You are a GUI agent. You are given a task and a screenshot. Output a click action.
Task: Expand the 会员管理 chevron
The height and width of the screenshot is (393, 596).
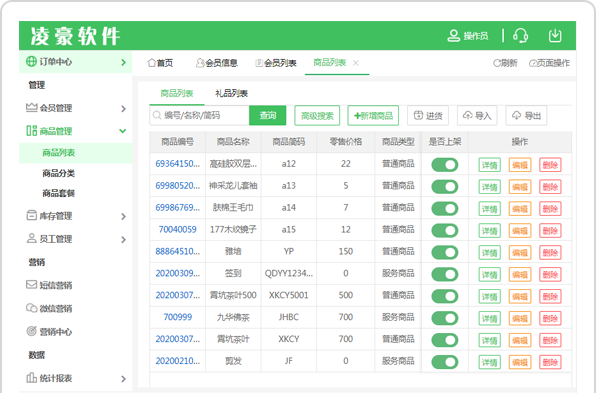click(x=123, y=109)
